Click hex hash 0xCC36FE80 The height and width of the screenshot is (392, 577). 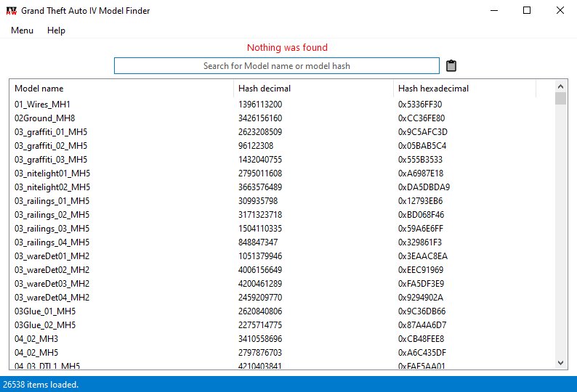[x=421, y=118]
